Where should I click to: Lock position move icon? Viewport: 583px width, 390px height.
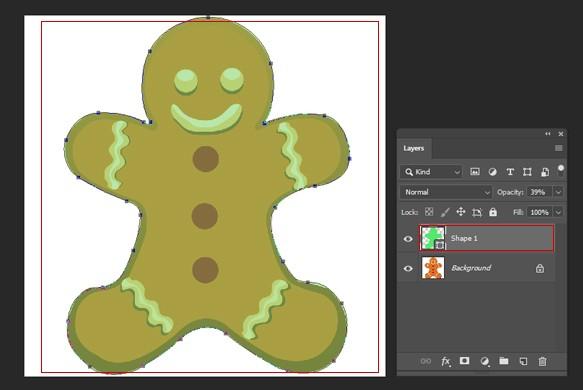[461, 212]
